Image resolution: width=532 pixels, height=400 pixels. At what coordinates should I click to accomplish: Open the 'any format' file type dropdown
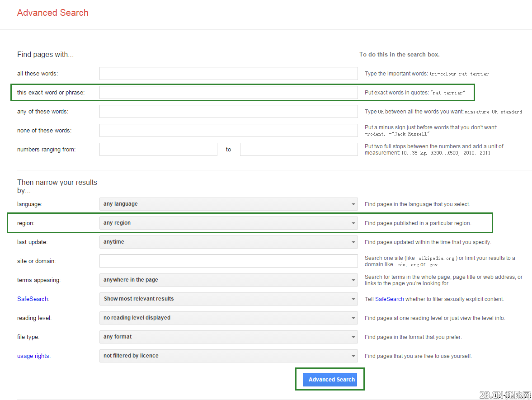tap(228, 337)
